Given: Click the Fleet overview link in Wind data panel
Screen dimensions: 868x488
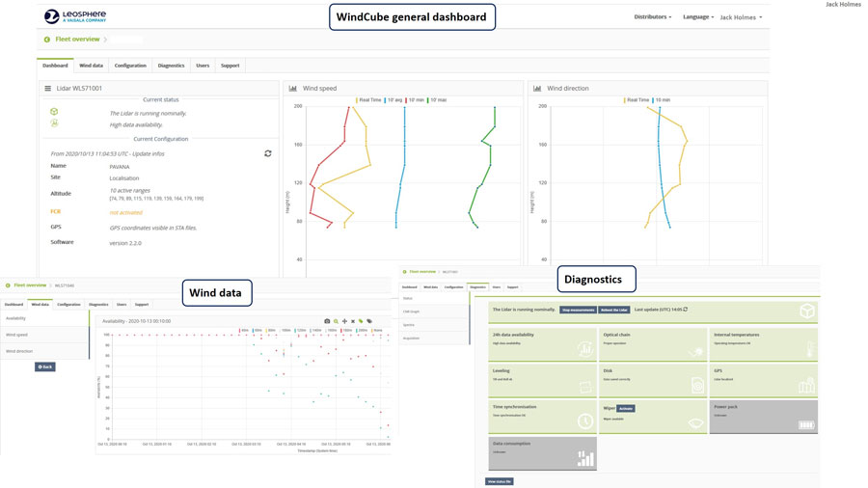Looking at the screenshot, I should (30, 285).
